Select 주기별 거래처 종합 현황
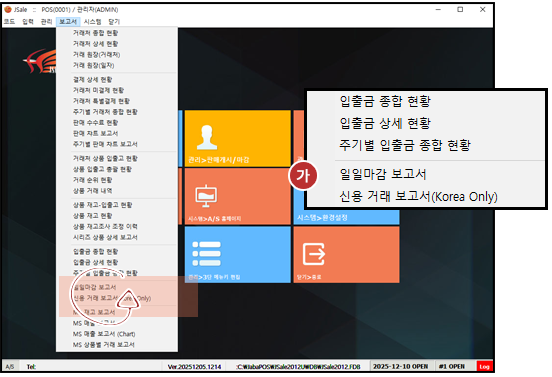The height and width of the screenshot is (377, 552). (x=105, y=112)
